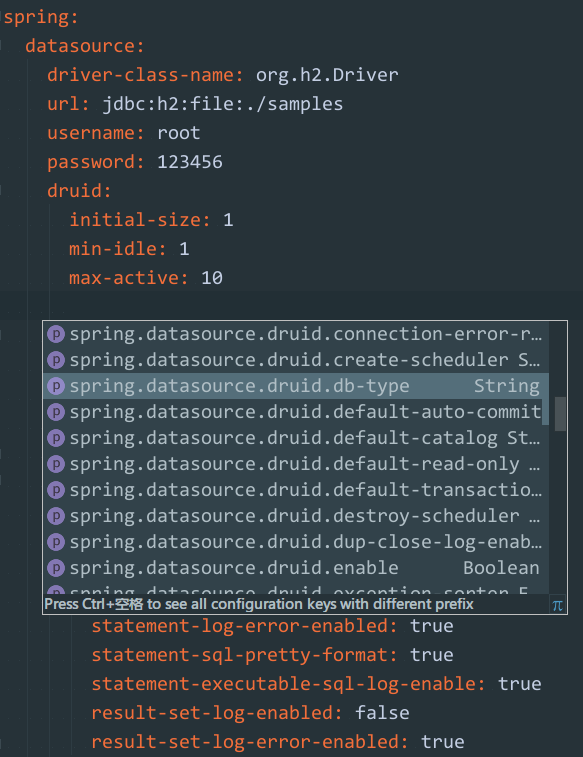The height and width of the screenshot is (757, 583).
Task: Click the org.h2.Driver value
Action: pos(327,75)
